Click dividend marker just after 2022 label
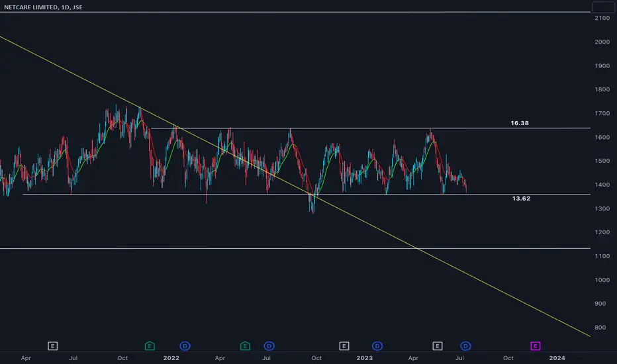 [x=185, y=346]
